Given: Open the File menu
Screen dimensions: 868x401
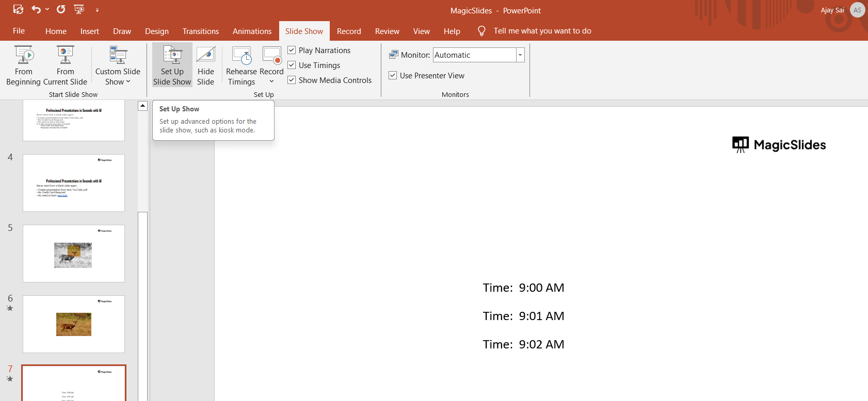Looking at the screenshot, I should pyautogui.click(x=19, y=31).
